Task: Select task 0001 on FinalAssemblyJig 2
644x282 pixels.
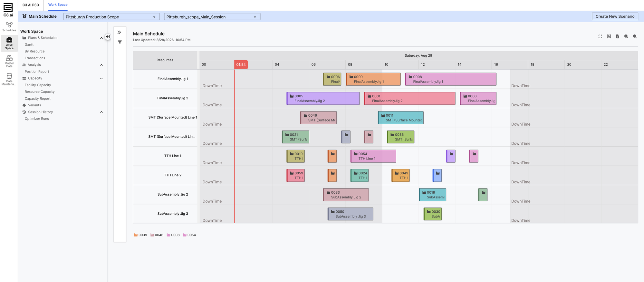Action: tap(410, 99)
